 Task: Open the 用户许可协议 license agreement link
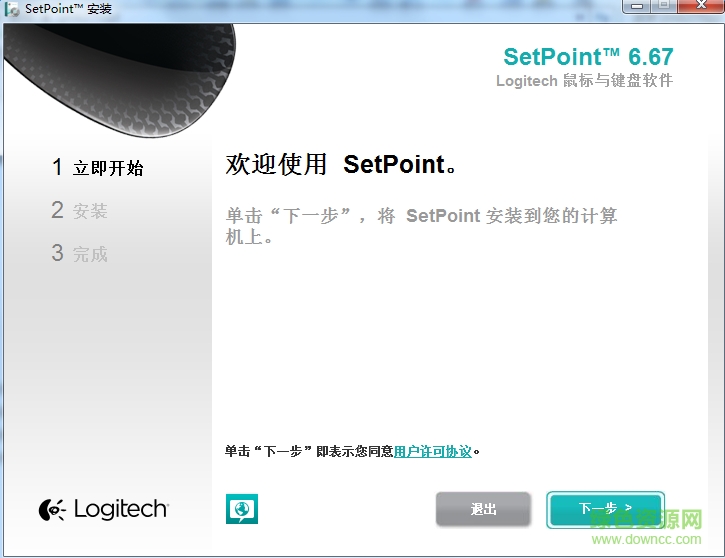point(432,452)
